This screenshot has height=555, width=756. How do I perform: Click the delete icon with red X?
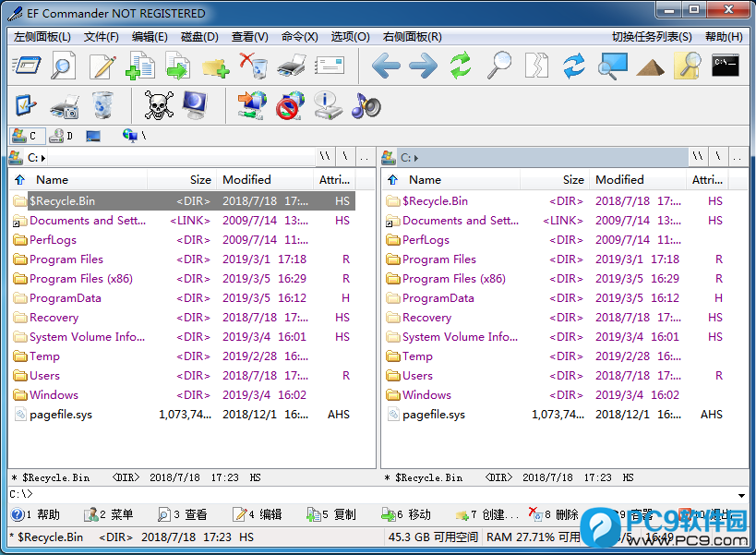(253, 65)
